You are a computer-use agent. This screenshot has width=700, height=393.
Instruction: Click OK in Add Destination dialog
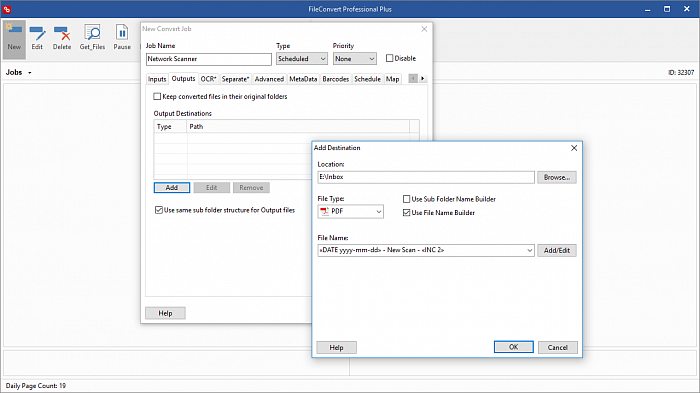point(513,347)
